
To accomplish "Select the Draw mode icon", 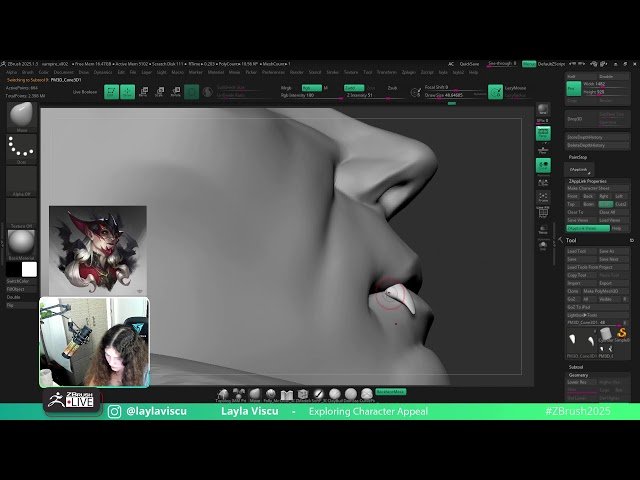I will click(x=128, y=92).
